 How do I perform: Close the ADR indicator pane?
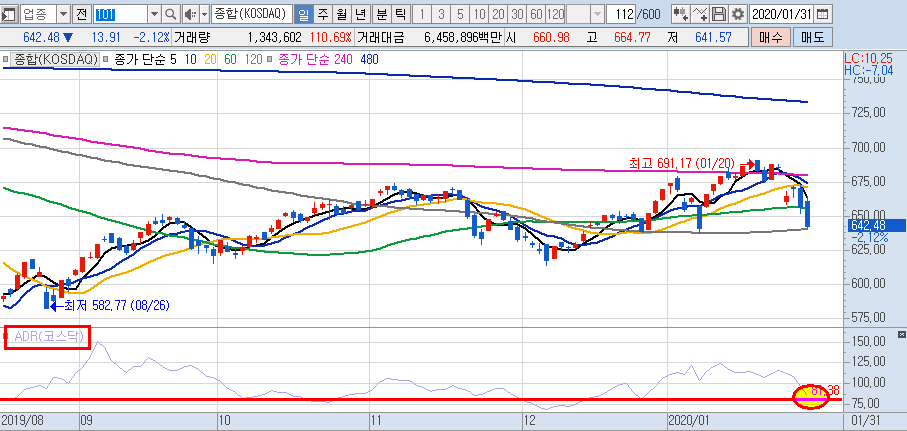[901, 335]
